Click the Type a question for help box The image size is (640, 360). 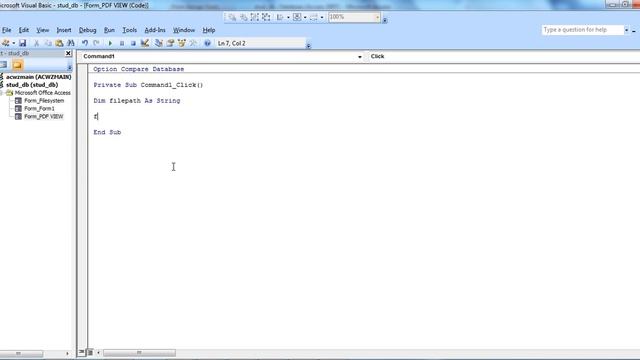coord(582,30)
